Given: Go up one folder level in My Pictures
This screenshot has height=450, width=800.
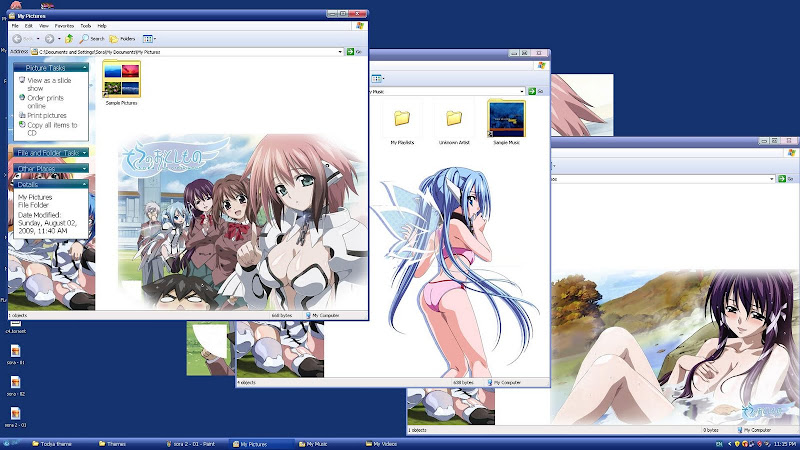Looking at the screenshot, I should click(x=69, y=39).
